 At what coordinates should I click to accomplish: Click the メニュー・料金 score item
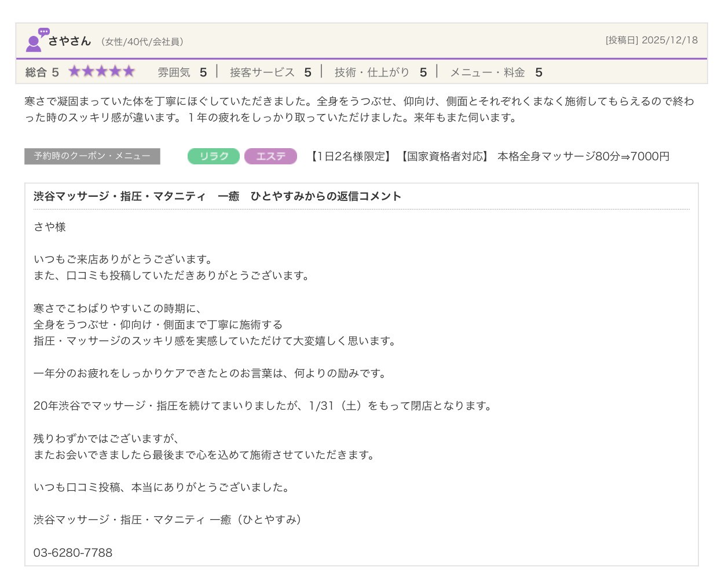tap(496, 72)
